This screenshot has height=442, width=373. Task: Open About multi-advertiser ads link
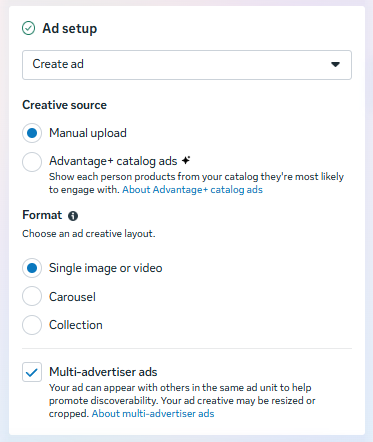(x=153, y=414)
